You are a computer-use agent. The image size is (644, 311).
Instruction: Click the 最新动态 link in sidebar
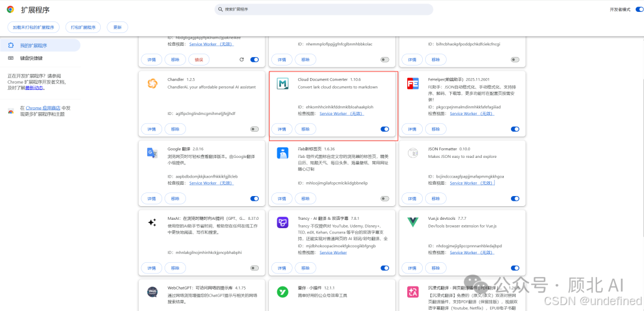click(x=34, y=88)
